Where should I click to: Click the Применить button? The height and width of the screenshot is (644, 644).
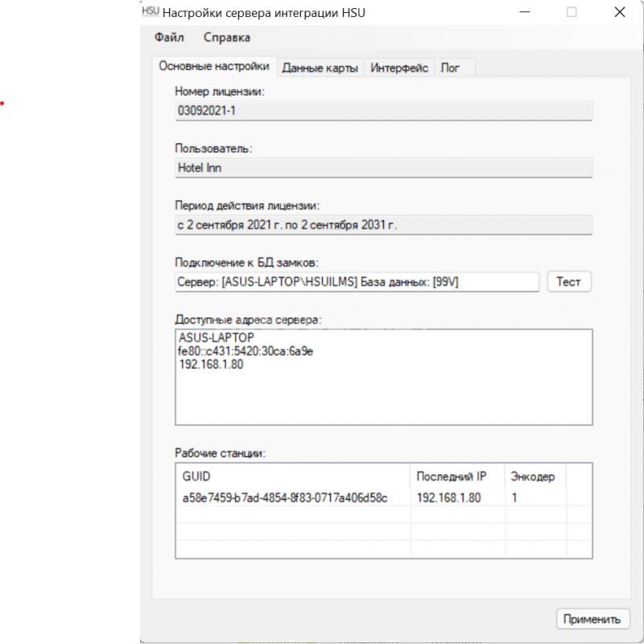pyautogui.click(x=592, y=618)
